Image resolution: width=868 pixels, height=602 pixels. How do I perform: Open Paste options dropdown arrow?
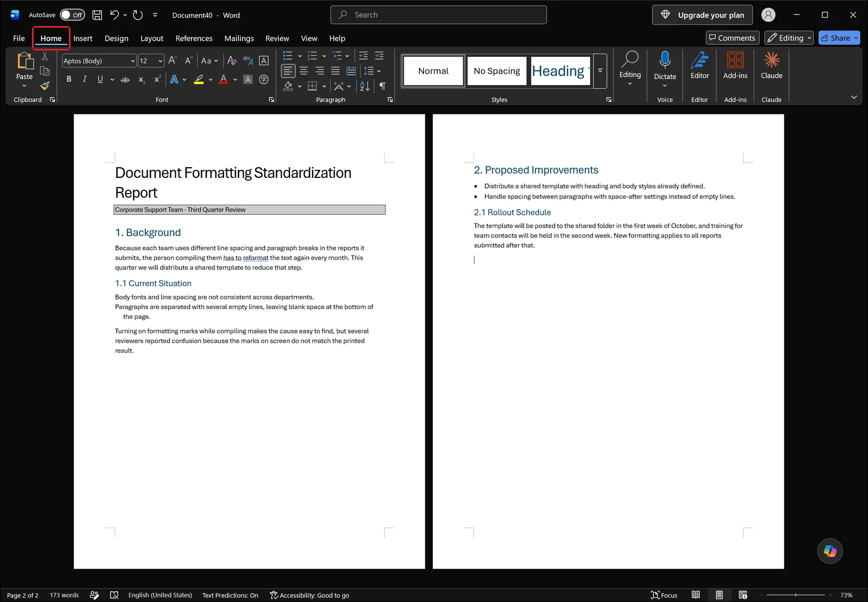coord(24,85)
